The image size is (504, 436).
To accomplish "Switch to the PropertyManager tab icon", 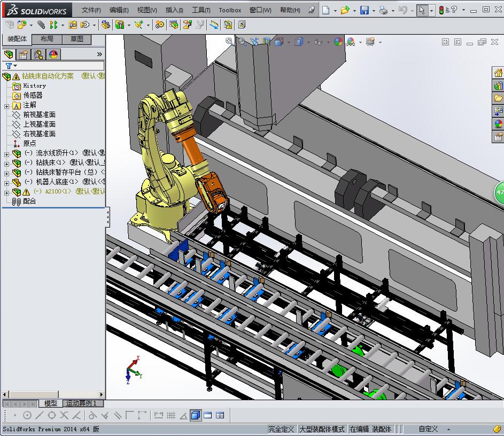I will click(x=24, y=54).
